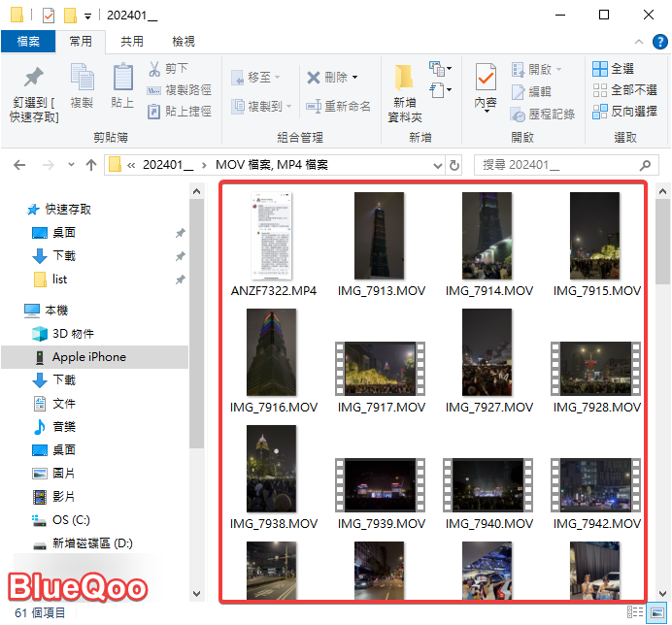672x625 pixels.
Task: Click the 複製 copy icon in ribbon
Action: pos(82,79)
